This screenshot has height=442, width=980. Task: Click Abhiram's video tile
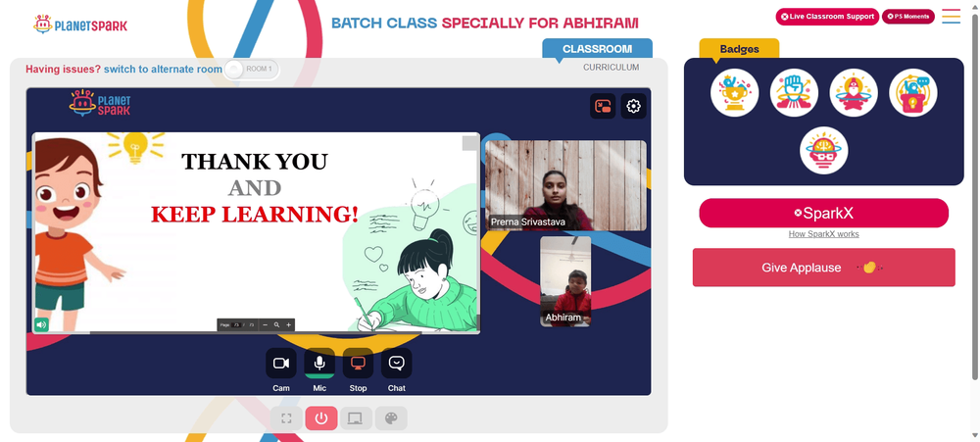click(x=565, y=281)
